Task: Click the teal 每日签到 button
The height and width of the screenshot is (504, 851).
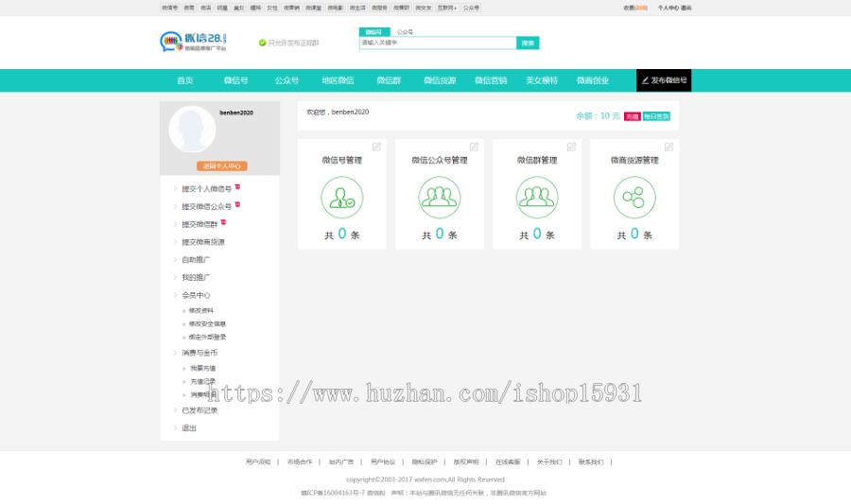Action: [656, 116]
